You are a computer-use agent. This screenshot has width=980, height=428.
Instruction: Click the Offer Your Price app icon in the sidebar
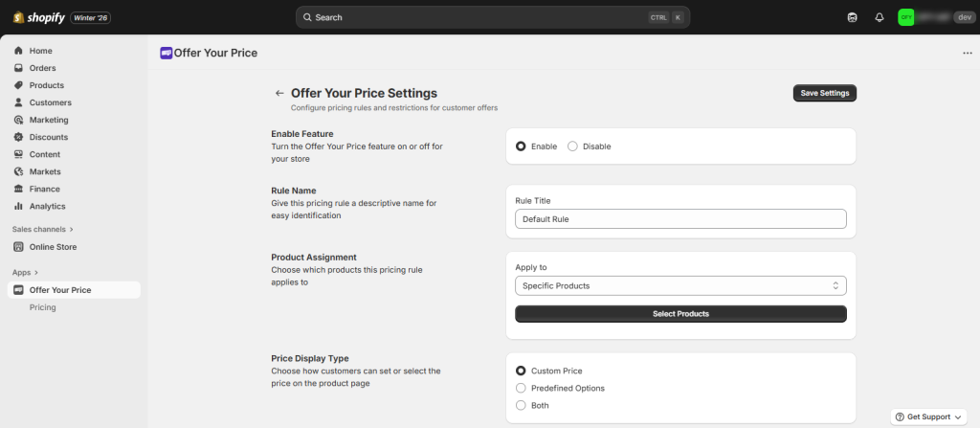(19, 290)
